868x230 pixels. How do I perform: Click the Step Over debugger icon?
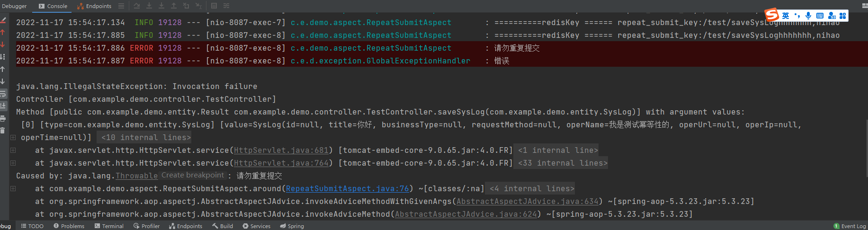click(x=137, y=6)
